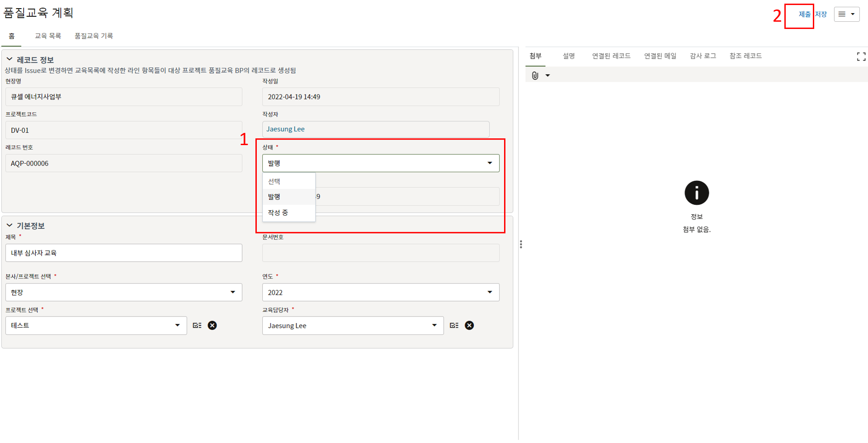Image resolution: width=868 pixels, height=443 pixels.
Task: Clear the 프로젝트 선택 field with X icon
Action: pos(212,325)
